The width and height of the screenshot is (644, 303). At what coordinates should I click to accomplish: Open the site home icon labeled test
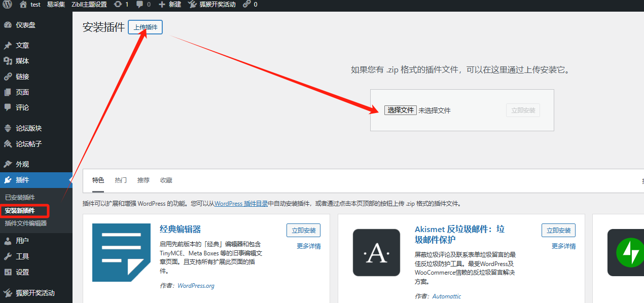(23, 5)
